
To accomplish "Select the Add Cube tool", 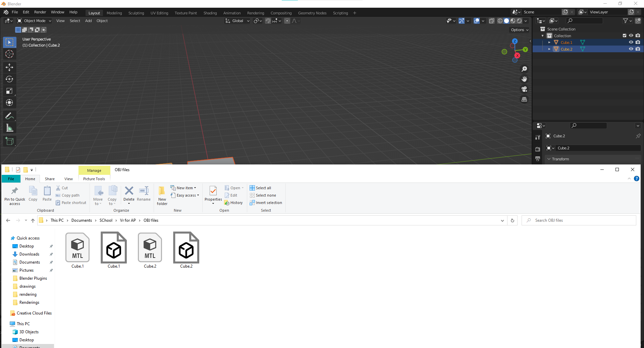I will (x=9, y=141).
